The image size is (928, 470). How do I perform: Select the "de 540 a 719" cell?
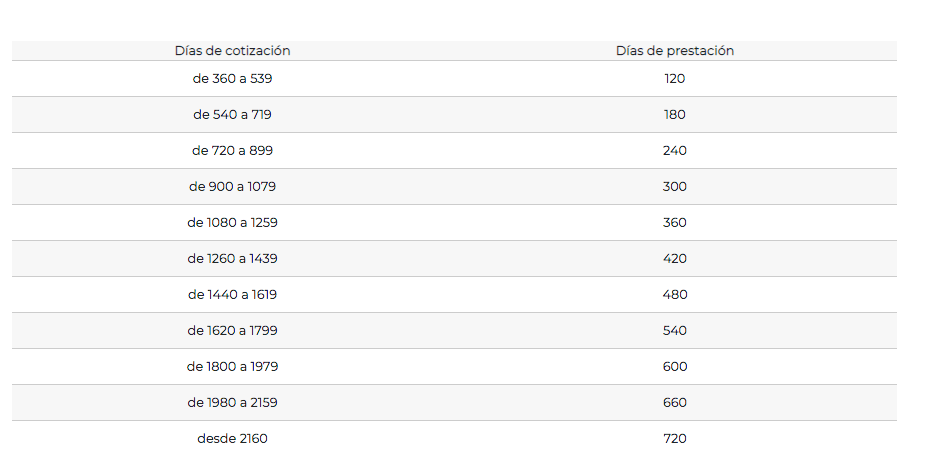click(x=232, y=114)
